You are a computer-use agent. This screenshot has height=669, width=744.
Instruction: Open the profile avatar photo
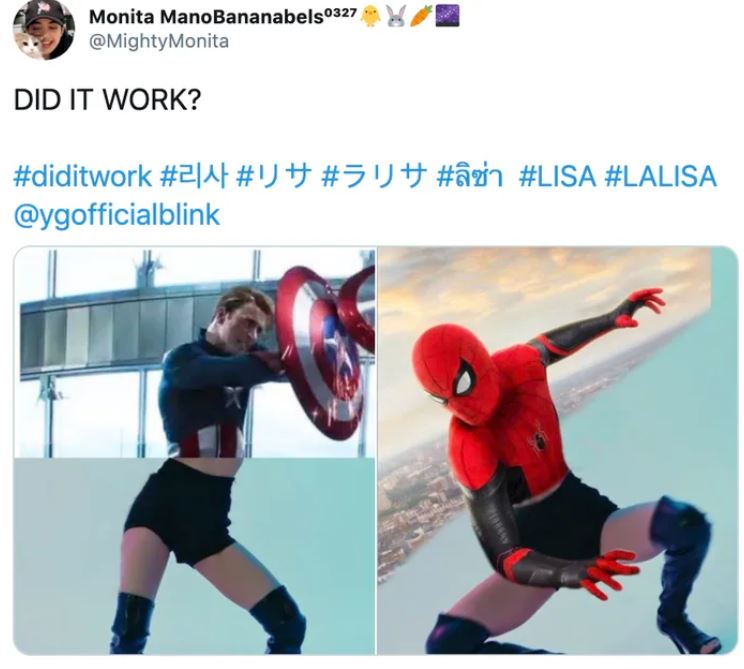coord(44,29)
